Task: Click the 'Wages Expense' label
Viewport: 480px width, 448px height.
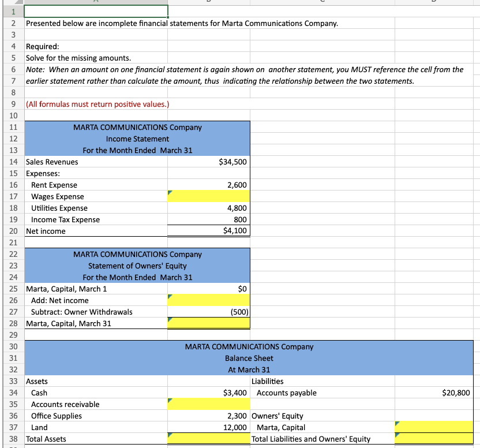Action: tap(57, 196)
